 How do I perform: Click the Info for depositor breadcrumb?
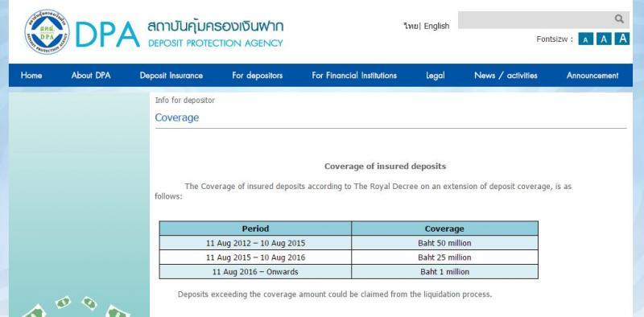pos(185,101)
